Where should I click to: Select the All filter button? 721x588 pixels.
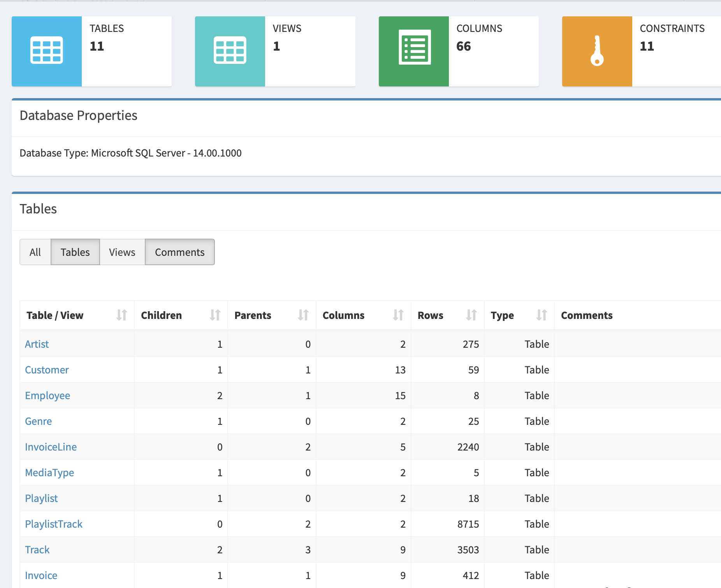click(x=35, y=252)
